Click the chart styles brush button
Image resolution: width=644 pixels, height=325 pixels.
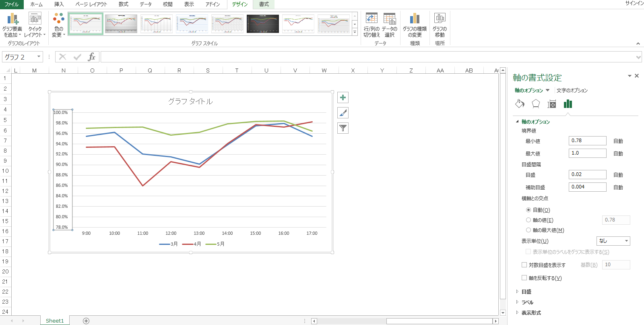(x=343, y=113)
